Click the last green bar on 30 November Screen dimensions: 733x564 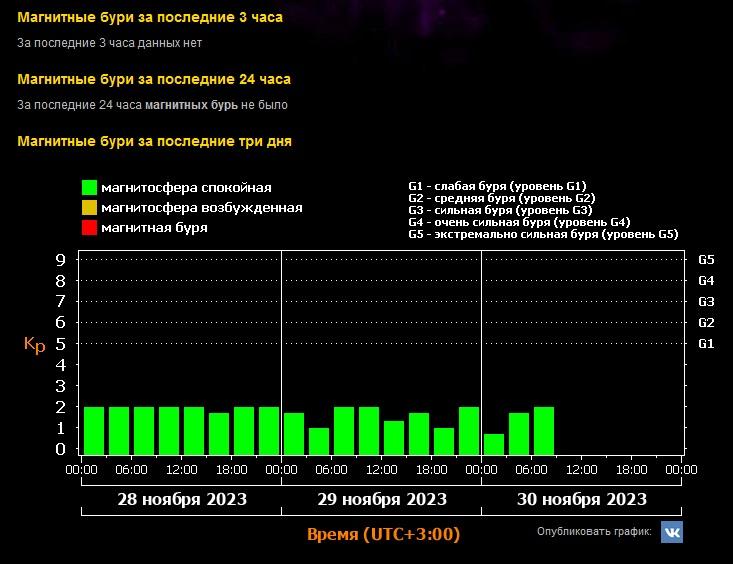coord(544,431)
